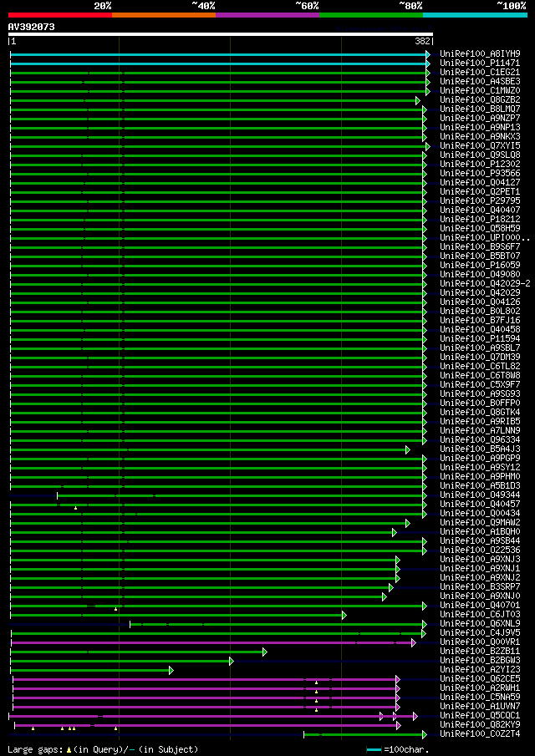Click the green arrowhead ending hit A2YI23
Image resolution: width=535 pixels, height=756 pixels.
[171, 670]
